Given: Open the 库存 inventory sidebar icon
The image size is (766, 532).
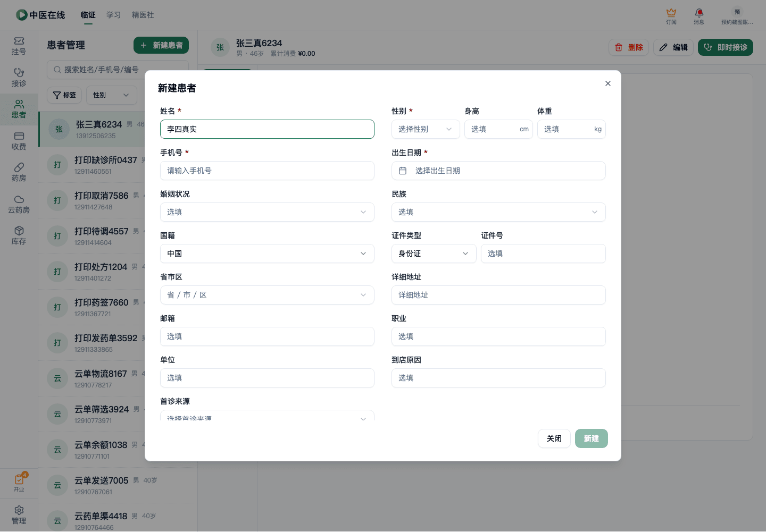Looking at the screenshot, I should pyautogui.click(x=19, y=236).
